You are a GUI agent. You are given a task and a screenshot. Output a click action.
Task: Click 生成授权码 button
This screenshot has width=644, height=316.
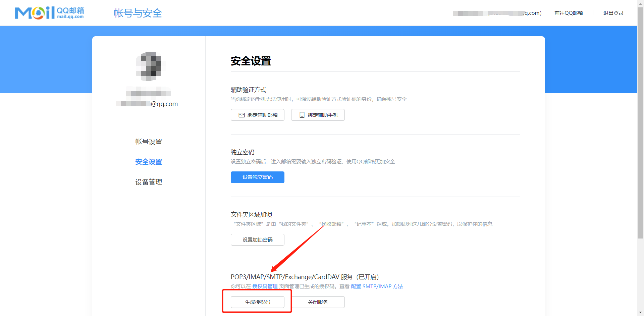pyautogui.click(x=258, y=302)
